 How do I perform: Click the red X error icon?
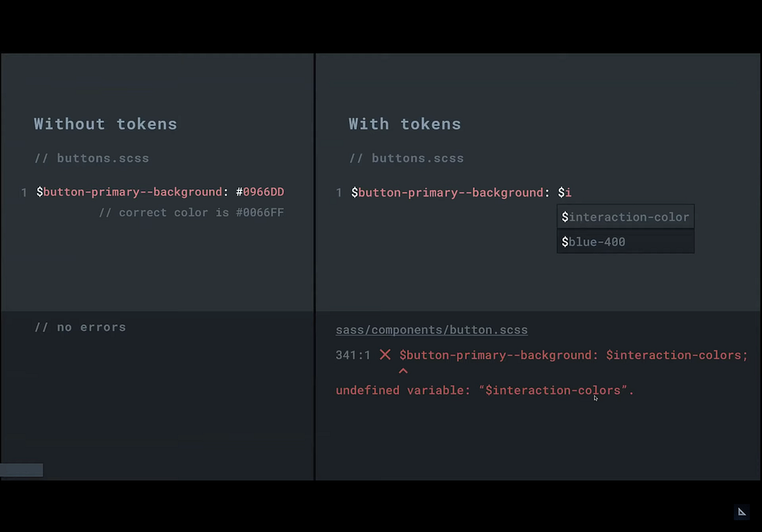click(x=385, y=355)
